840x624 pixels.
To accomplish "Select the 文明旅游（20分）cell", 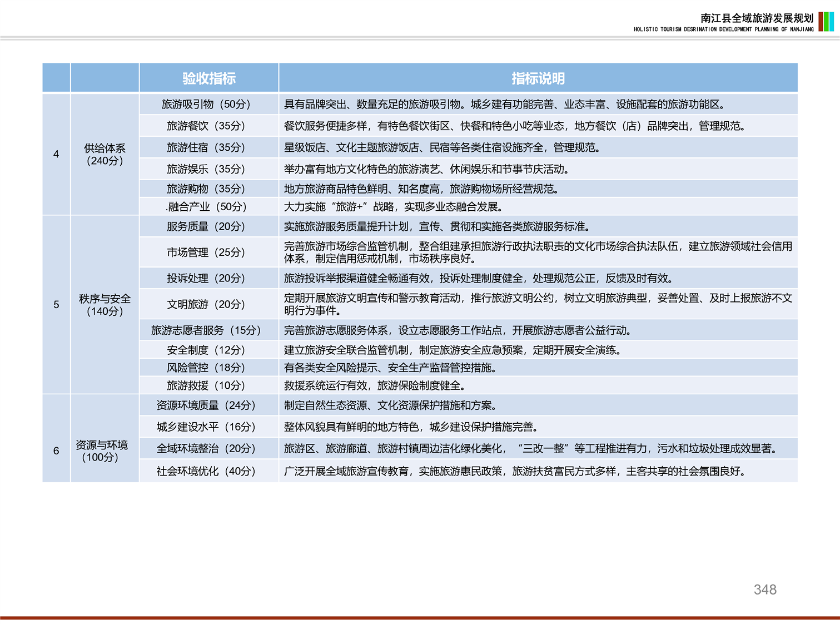I will 208,304.
